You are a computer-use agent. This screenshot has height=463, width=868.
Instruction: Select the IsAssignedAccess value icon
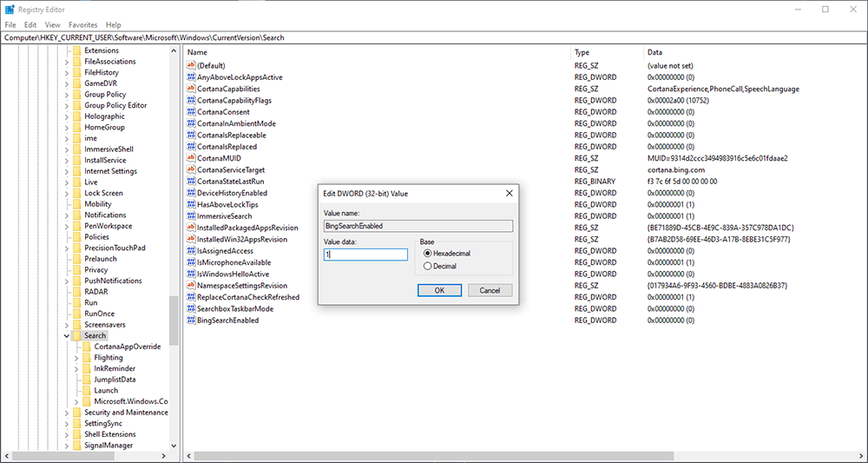point(192,251)
